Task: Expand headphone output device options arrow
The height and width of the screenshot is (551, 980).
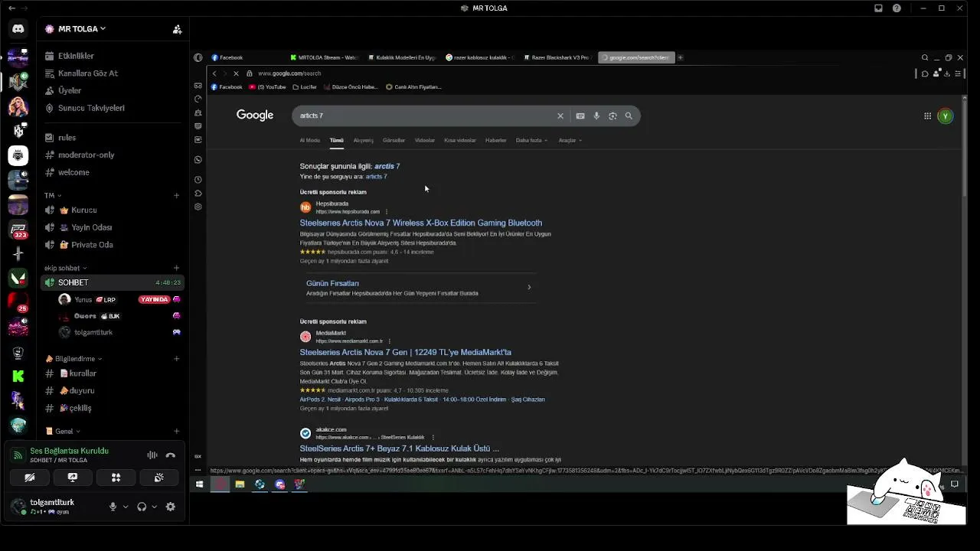Action: [x=154, y=507]
